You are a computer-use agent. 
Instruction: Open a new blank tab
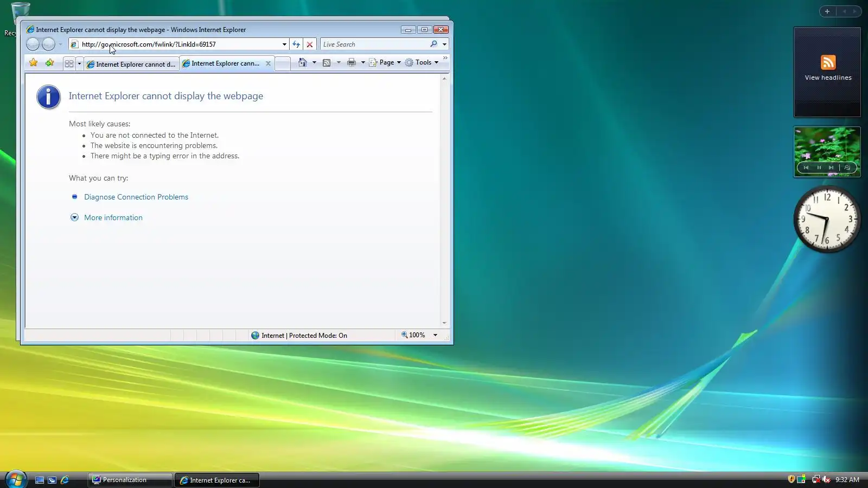point(282,63)
